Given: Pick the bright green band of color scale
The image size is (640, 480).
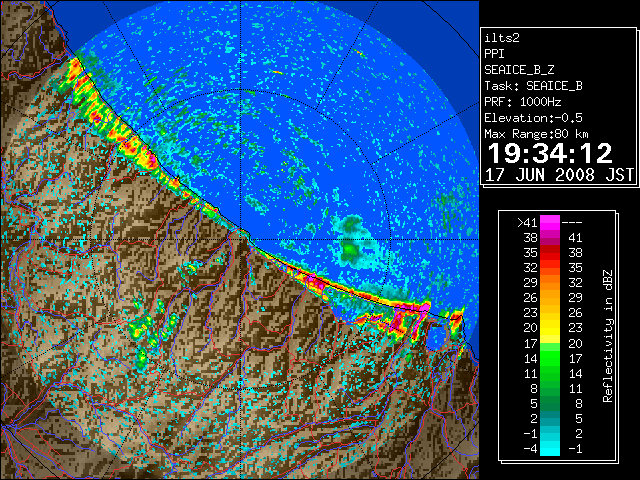Looking at the screenshot, I should click(550, 358).
